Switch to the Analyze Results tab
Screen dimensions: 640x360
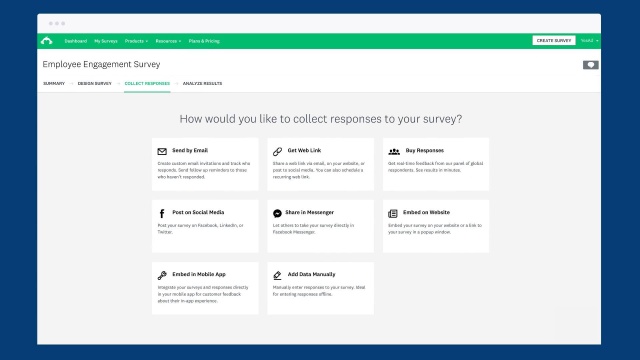click(202, 83)
